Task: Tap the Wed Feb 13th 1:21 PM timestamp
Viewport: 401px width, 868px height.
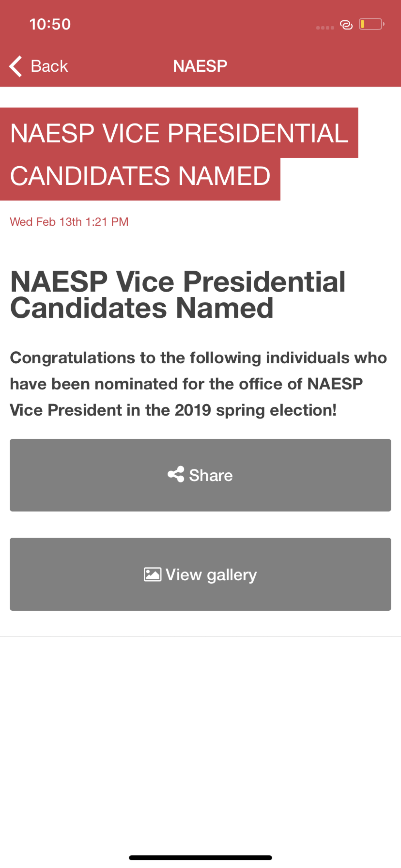Action: (x=69, y=222)
